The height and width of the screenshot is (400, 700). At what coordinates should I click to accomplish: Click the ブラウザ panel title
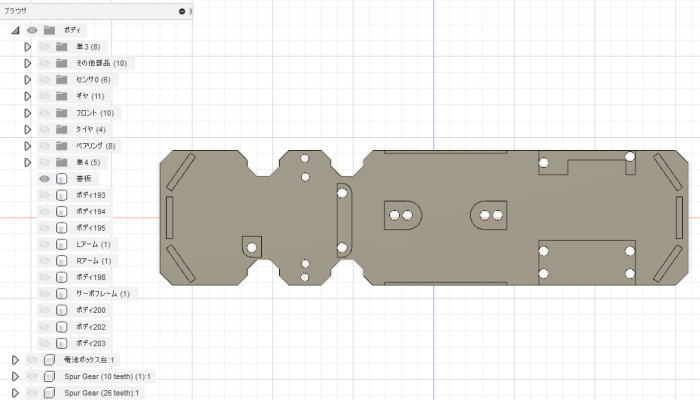[x=15, y=11]
